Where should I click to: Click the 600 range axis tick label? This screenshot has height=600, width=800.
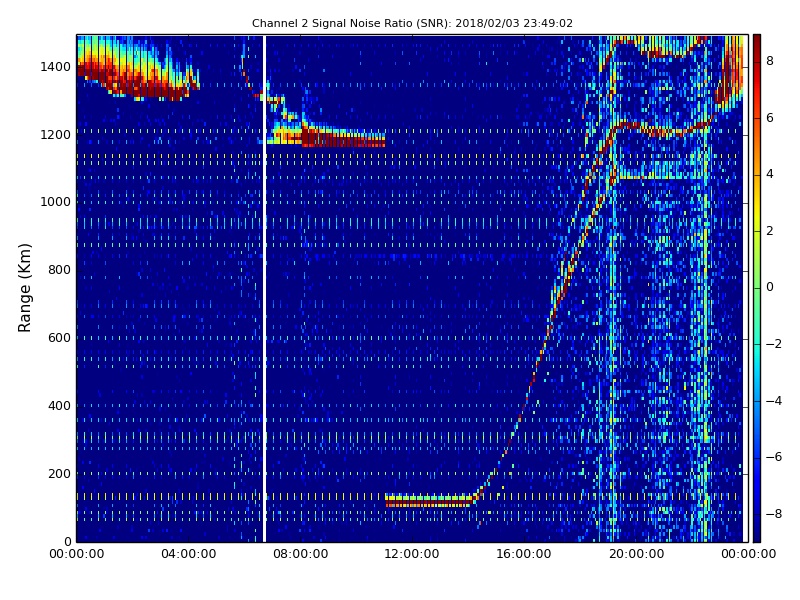[59, 338]
